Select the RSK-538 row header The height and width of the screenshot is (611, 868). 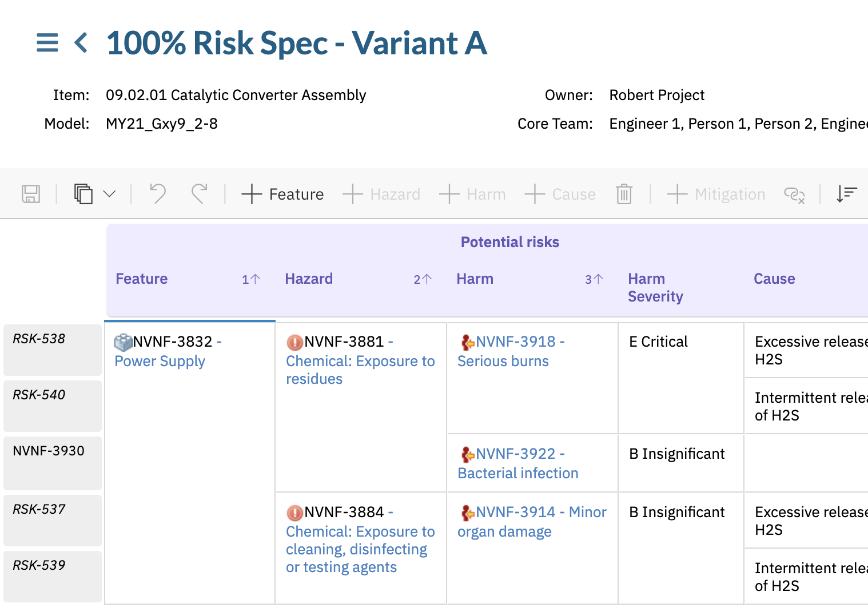[53, 350]
